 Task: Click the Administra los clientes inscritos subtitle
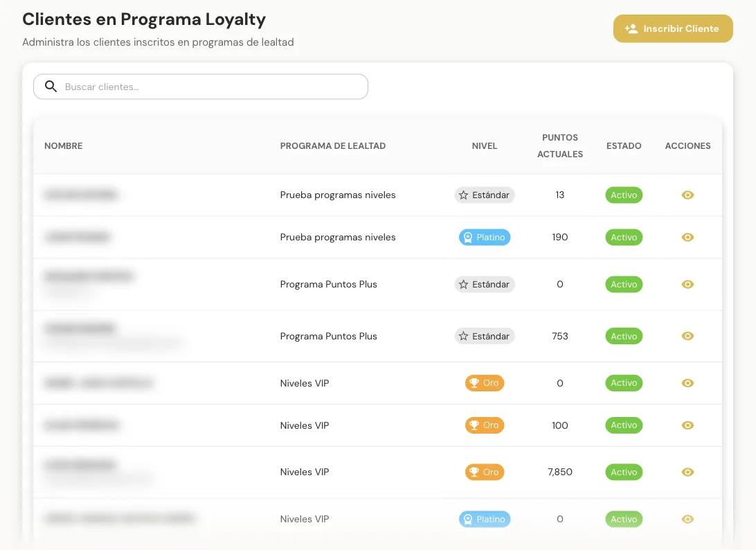(x=158, y=42)
